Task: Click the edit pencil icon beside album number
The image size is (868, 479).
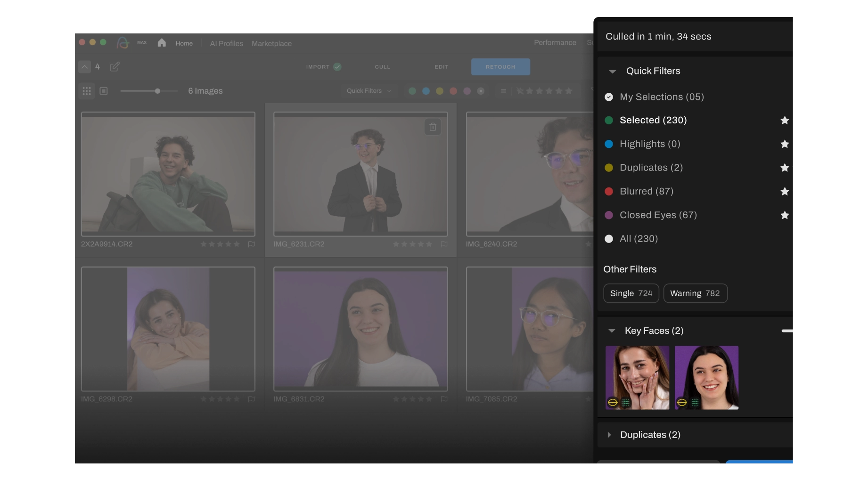Action: pyautogui.click(x=115, y=67)
